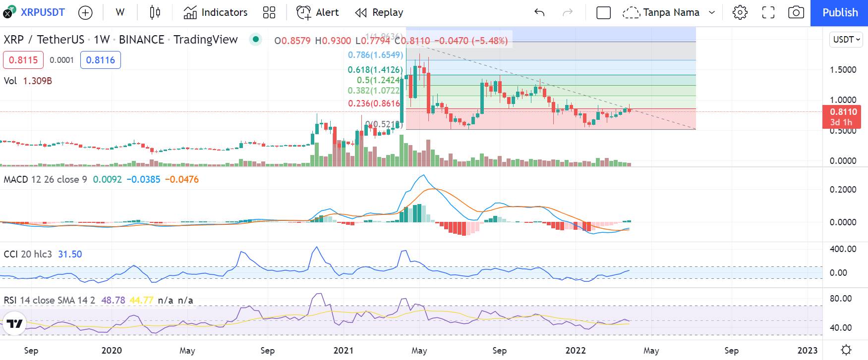
Task: Click the 0.618(1.4126) Fibonacci level label
Action: [x=375, y=70]
